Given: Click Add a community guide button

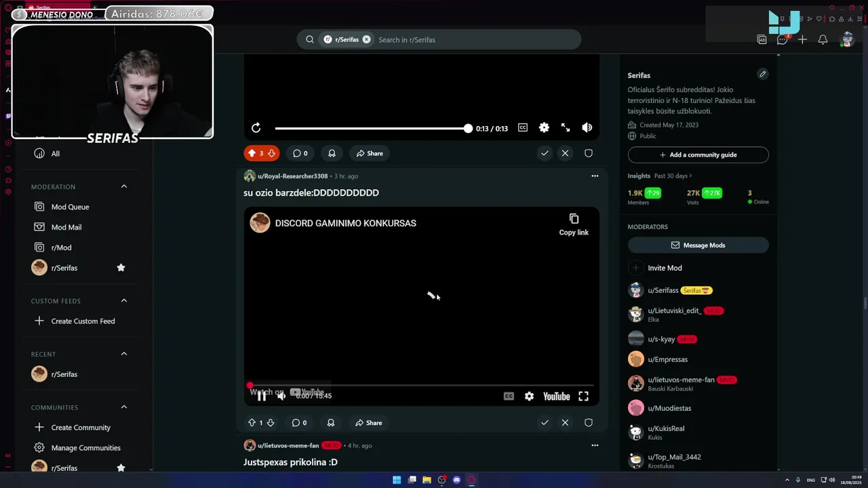Looking at the screenshot, I should coord(698,155).
